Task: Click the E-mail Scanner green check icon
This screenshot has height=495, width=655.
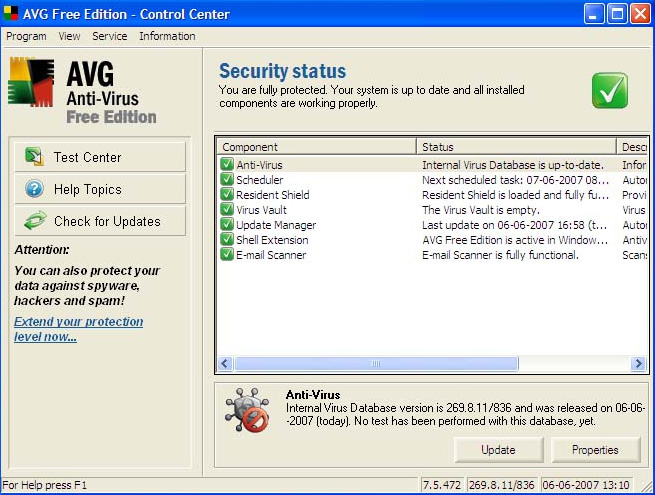Action: [x=227, y=254]
